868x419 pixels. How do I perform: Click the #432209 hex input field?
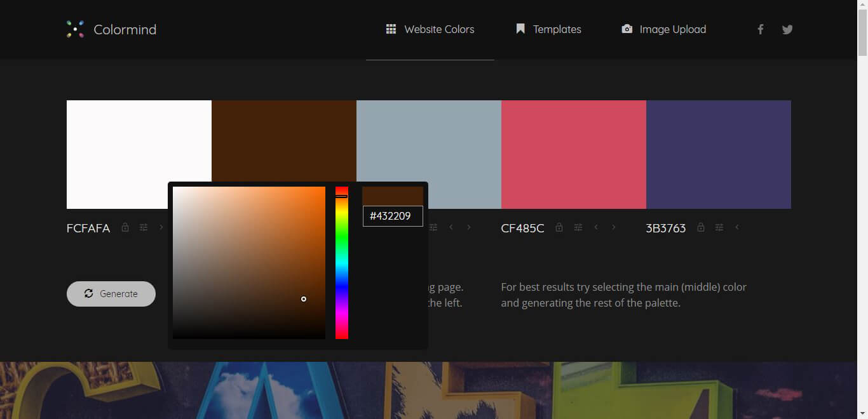coord(393,216)
